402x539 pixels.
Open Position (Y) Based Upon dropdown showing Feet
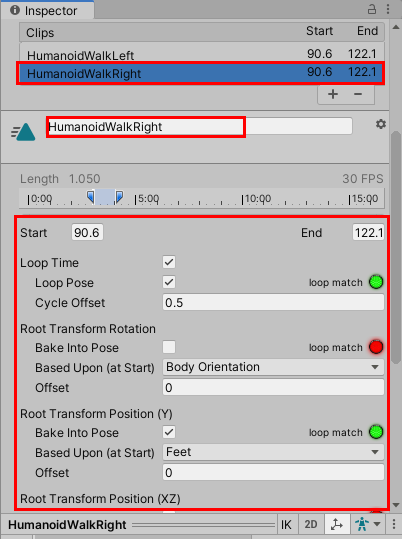click(x=273, y=452)
